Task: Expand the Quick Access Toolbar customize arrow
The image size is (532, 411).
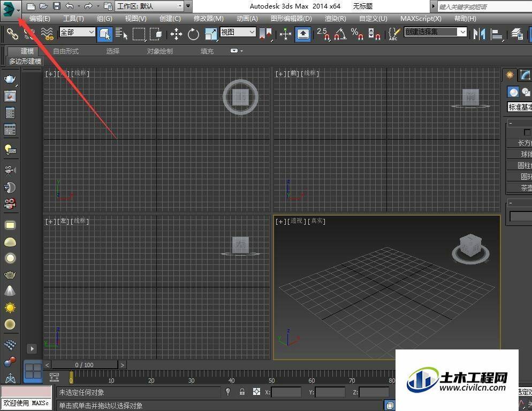Action: [188, 6]
